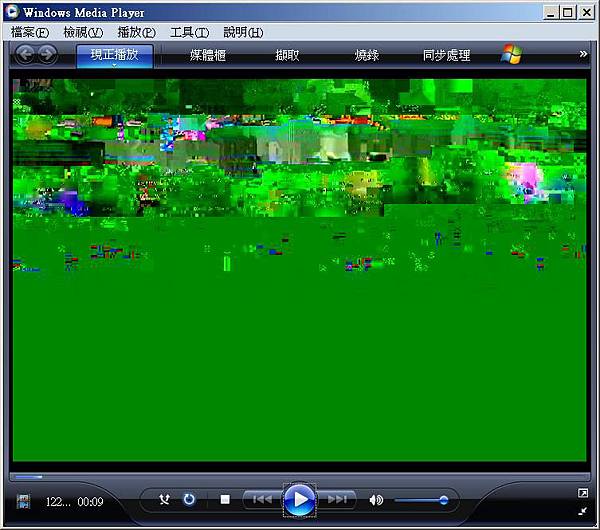
Task: Click the 00:09 elapsed time display
Action: click(90, 502)
